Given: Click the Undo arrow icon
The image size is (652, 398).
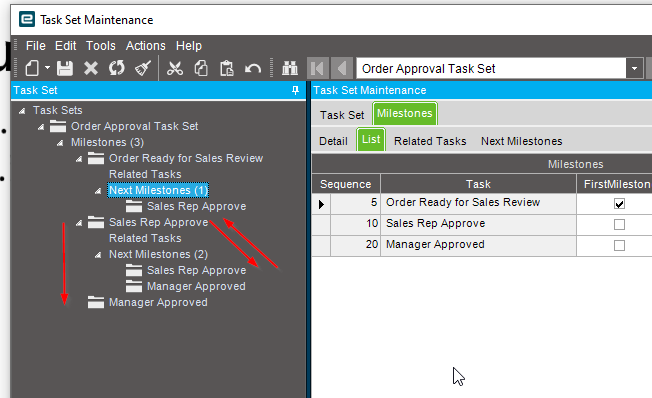Looking at the screenshot, I should 253,68.
